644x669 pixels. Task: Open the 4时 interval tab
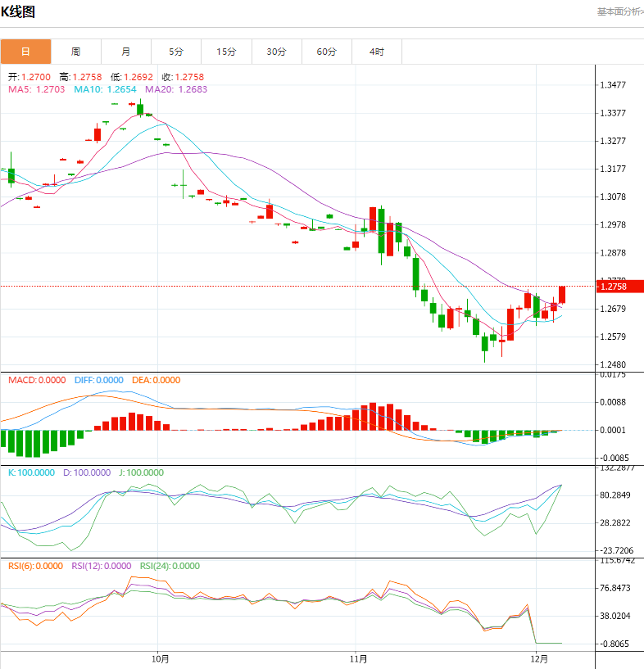(x=377, y=52)
